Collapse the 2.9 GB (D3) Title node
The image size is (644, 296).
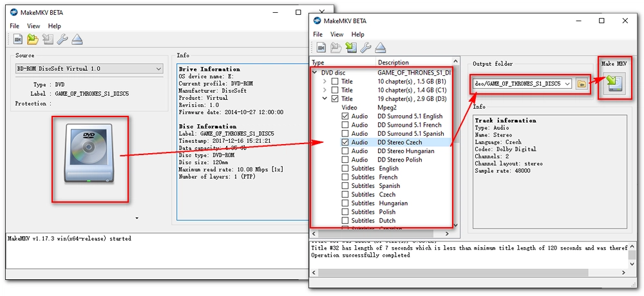[x=325, y=98]
